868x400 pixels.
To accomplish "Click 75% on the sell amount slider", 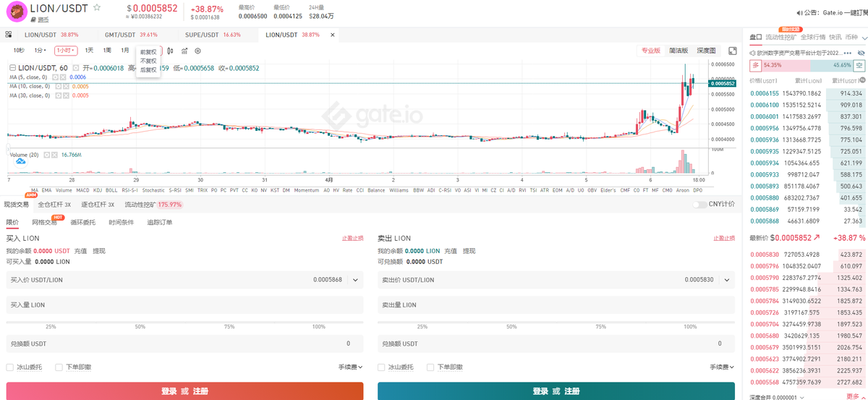I will pos(600,327).
